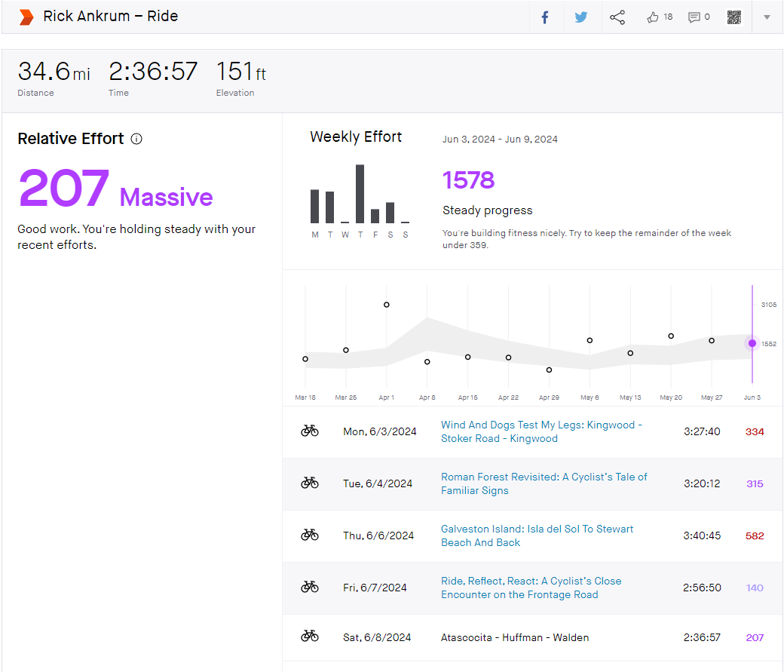Share ride on Facebook
Image resolution: width=784 pixels, height=672 pixels.
coord(545,17)
